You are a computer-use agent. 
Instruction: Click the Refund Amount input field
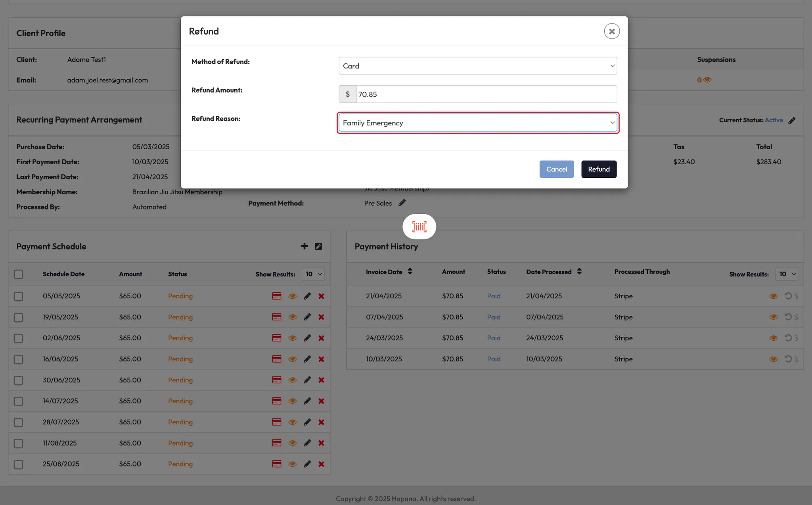[x=486, y=94]
